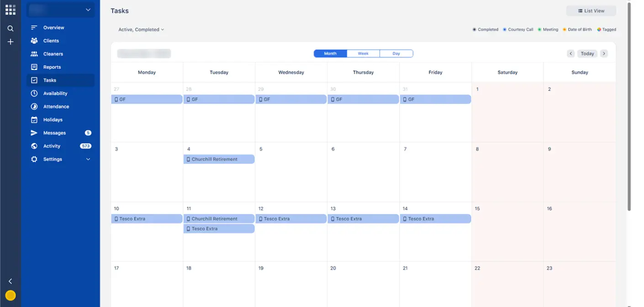644x307 pixels.
Task: Select the Tagged color legend swatch
Action: point(599,30)
